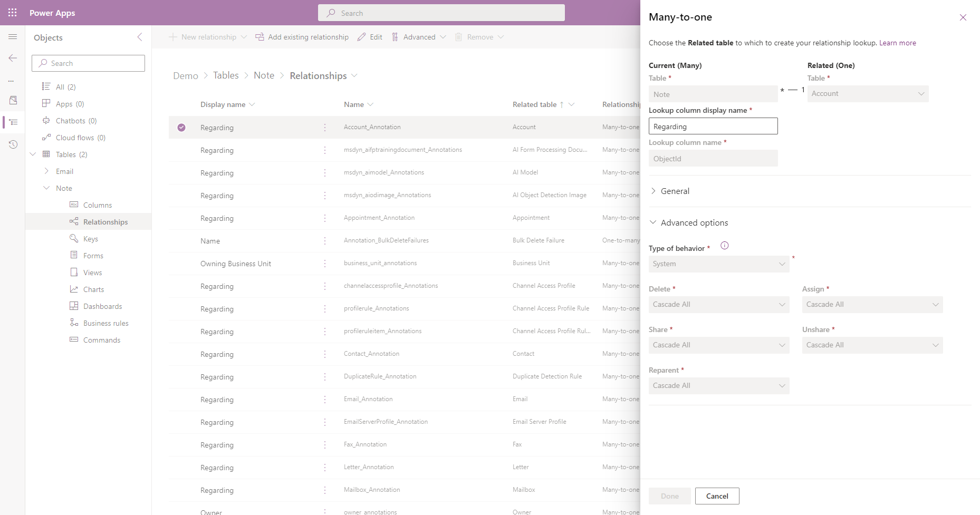
Task: Click the Done button
Action: point(670,496)
